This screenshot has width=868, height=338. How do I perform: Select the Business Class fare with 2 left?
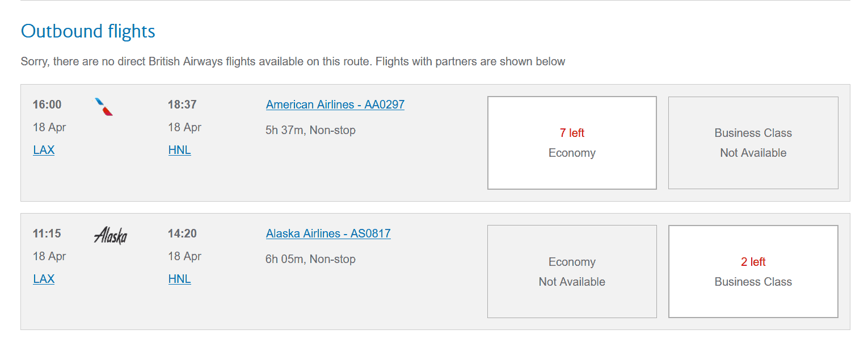[753, 272]
